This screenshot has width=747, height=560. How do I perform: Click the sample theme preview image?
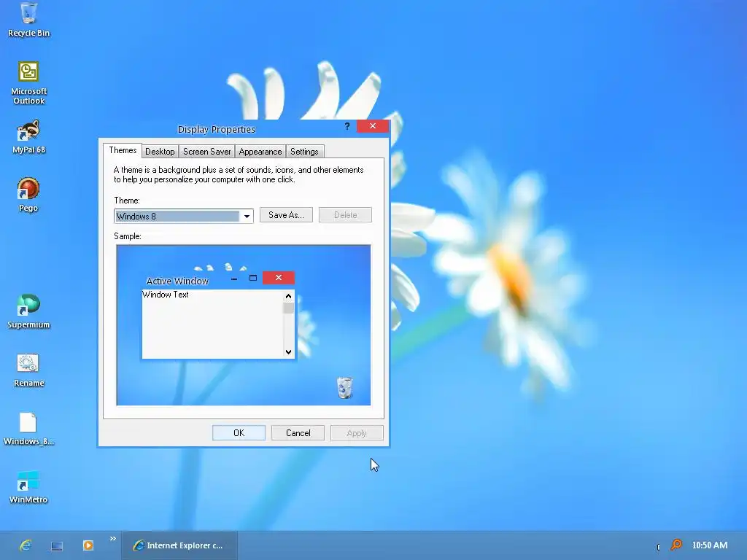[244, 325]
